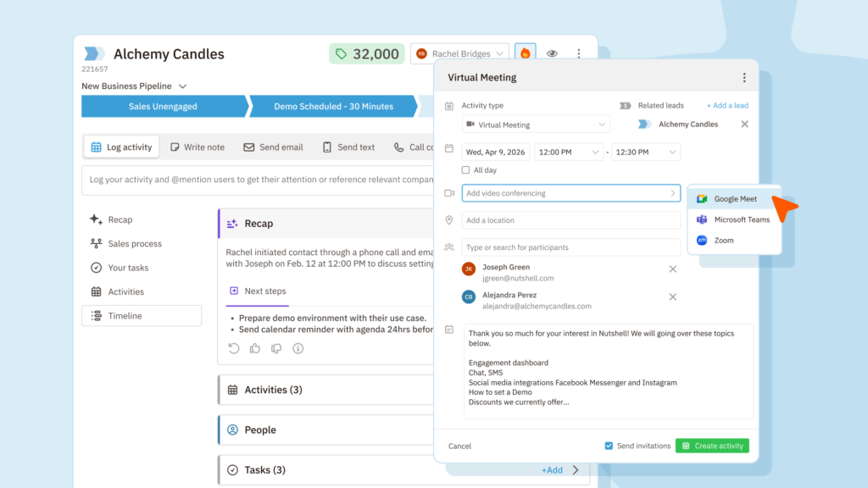The width and height of the screenshot is (868, 488).
Task: Open the Next steps tab
Action: coord(258,291)
